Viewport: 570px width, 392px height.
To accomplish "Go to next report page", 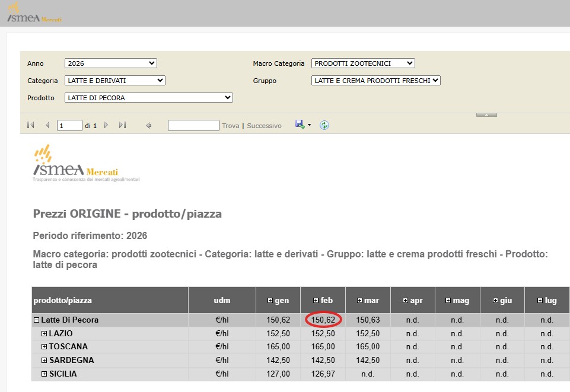I will tap(106, 125).
